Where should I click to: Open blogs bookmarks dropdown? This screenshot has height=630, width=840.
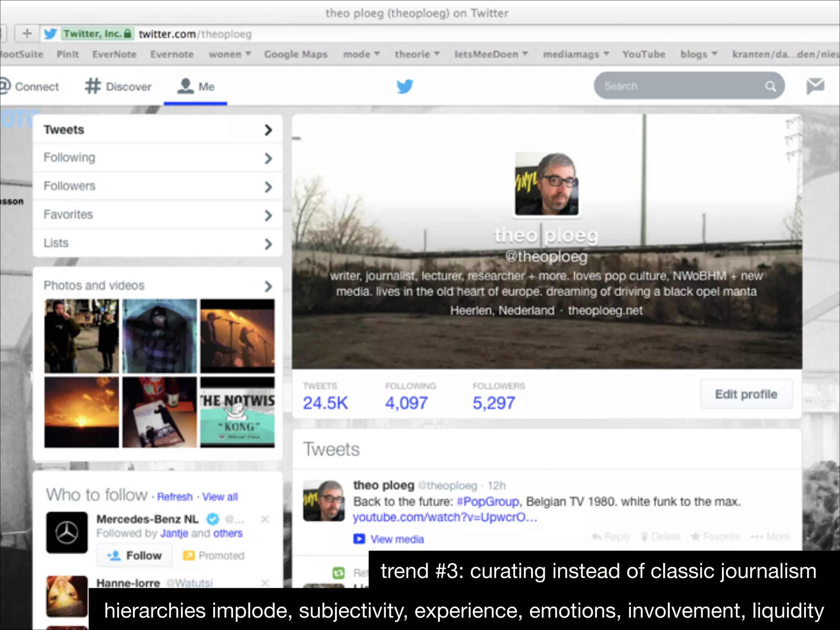click(698, 54)
